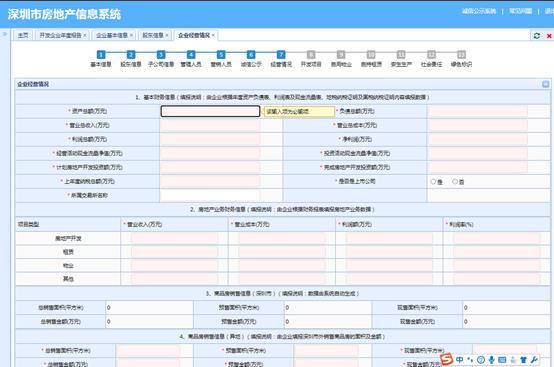This screenshot has width=554, height=367.
Task: Click 房地产开发 row 营业收入 input
Action: coord(175,238)
